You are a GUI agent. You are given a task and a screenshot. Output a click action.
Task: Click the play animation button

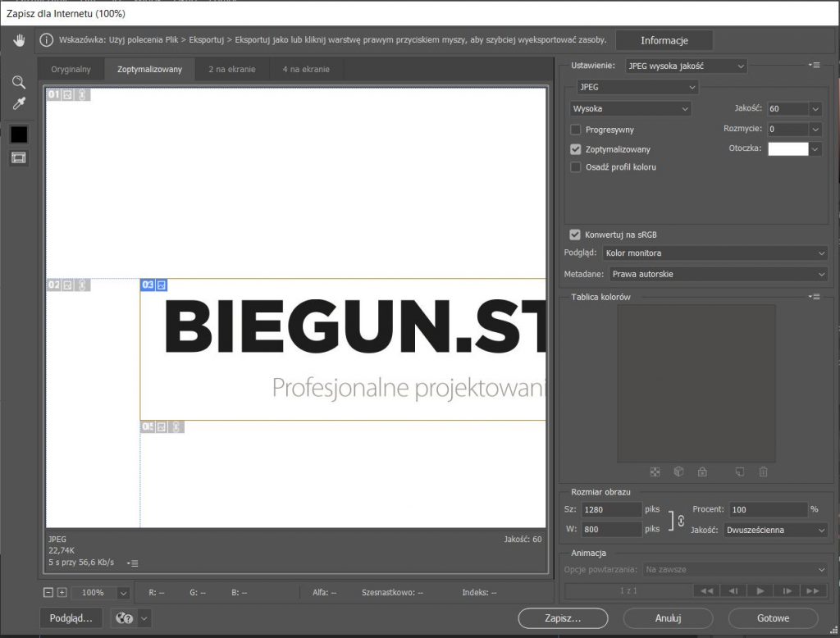coord(760,591)
